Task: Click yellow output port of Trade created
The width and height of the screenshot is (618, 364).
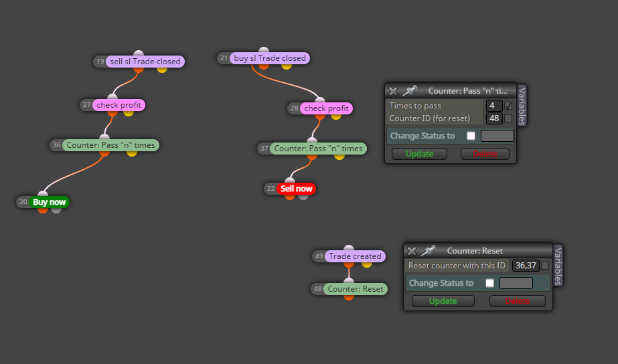Action: click(x=367, y=264)
